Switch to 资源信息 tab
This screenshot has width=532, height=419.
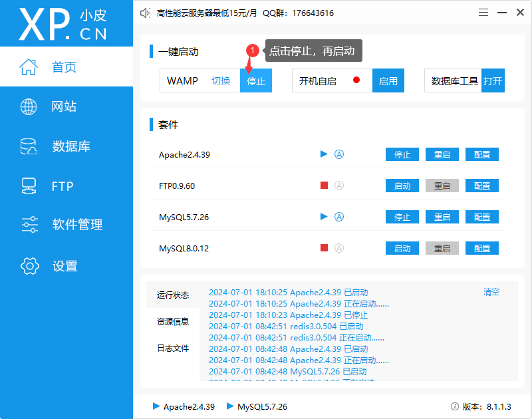[x=173, y=321]
